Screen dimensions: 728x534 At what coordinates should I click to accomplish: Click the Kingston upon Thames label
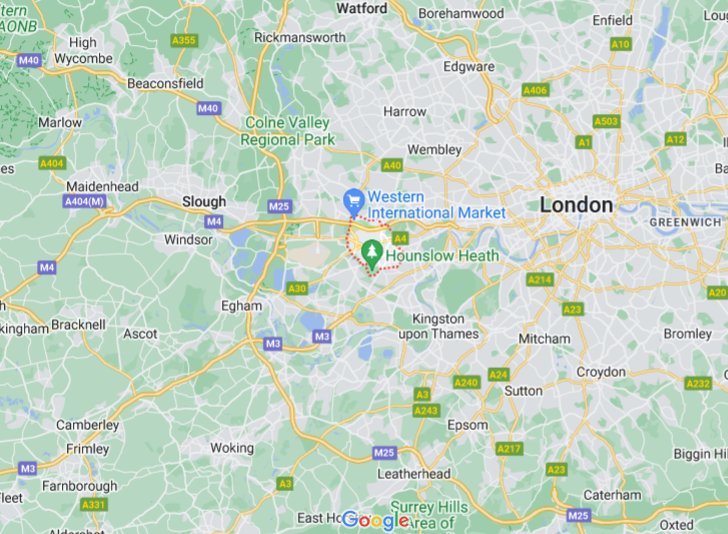438,326
